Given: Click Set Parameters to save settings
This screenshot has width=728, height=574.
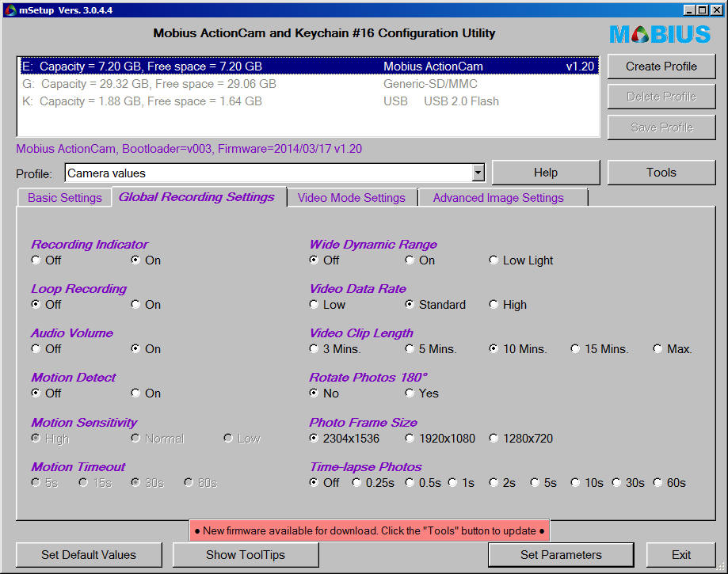Looking at the screenshot, I should 561,555.
